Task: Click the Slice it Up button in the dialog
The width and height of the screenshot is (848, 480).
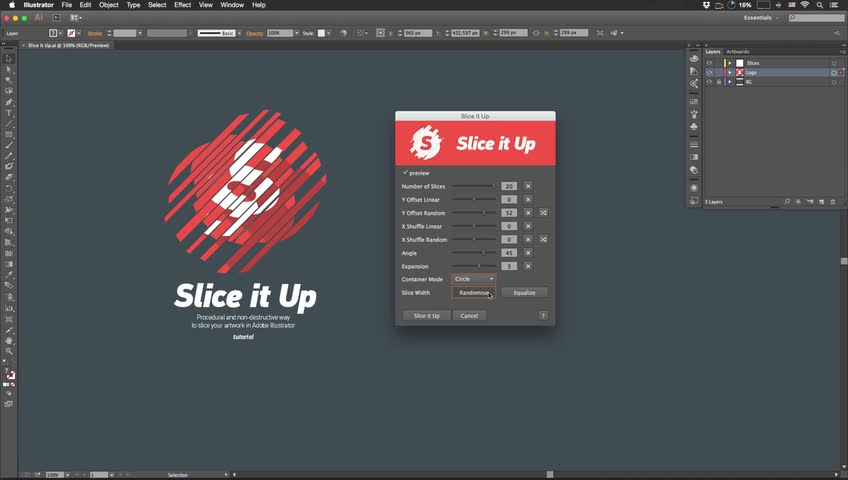Action: click(x=427, y=316)
